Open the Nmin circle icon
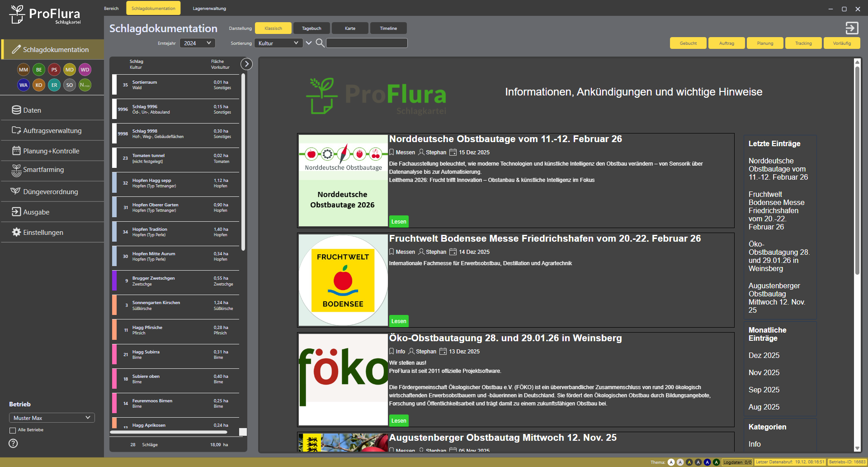Screen dimensions: 868x467 click(85, 85)
